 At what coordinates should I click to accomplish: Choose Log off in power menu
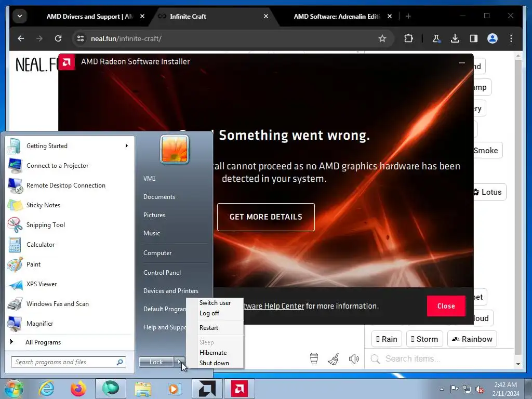[x=209, y=313]
